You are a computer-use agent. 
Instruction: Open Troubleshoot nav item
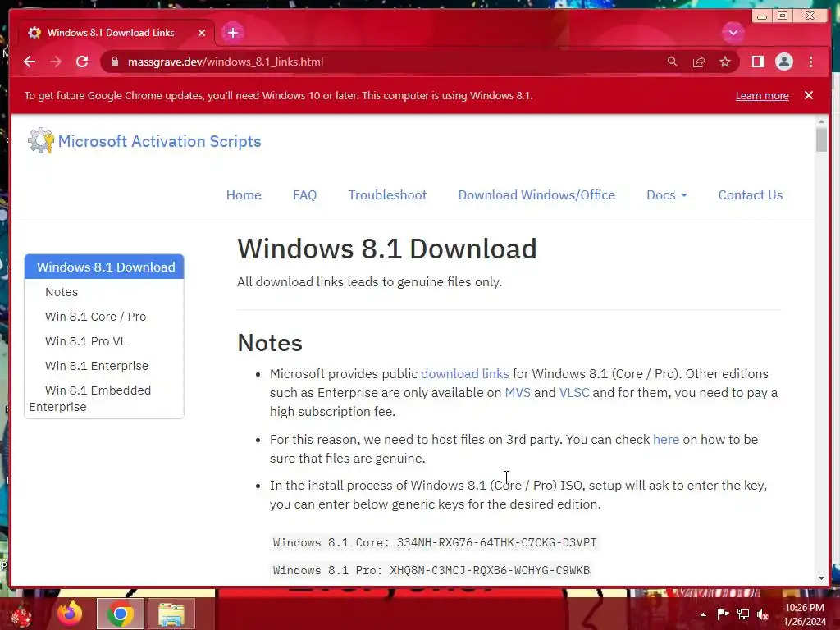(x=387, y=195)
